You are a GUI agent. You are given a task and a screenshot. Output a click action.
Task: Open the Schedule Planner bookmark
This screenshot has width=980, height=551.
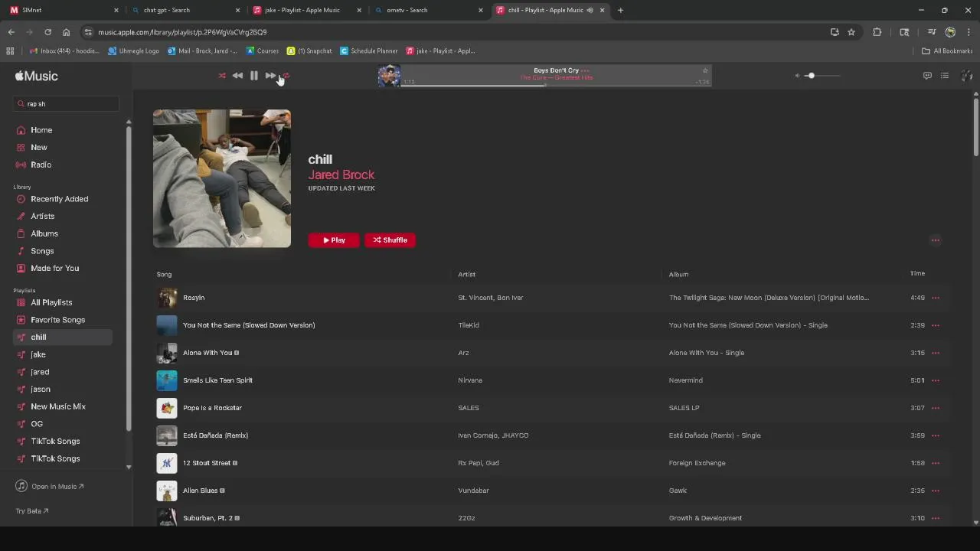[369, 51]
